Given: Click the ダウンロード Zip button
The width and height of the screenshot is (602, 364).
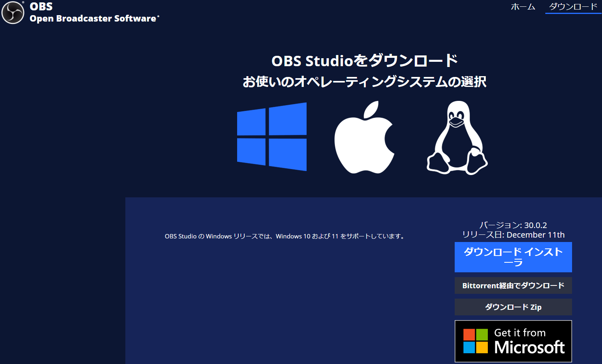Looking at the screenshot, I should click(513, 307).
